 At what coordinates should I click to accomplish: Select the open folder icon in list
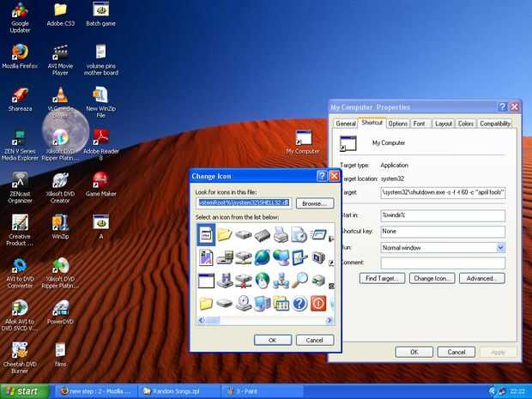[x=224, y=234]
